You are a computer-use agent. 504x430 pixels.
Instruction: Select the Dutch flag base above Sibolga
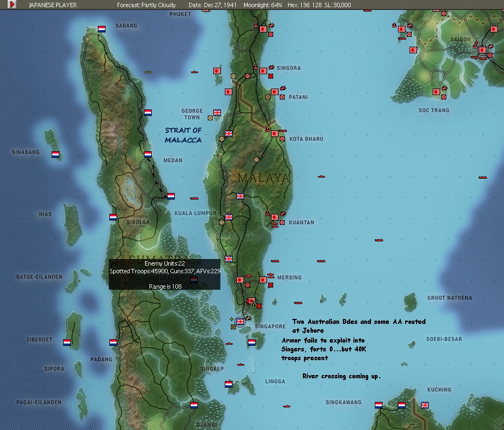click(x=113, y=217)
